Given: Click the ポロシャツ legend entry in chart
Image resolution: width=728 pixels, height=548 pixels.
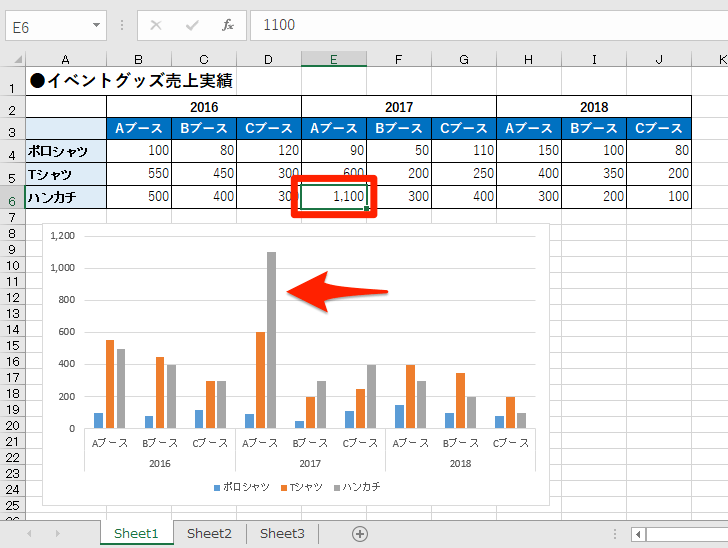Looking at the screenshot, I should pos(241,487).
